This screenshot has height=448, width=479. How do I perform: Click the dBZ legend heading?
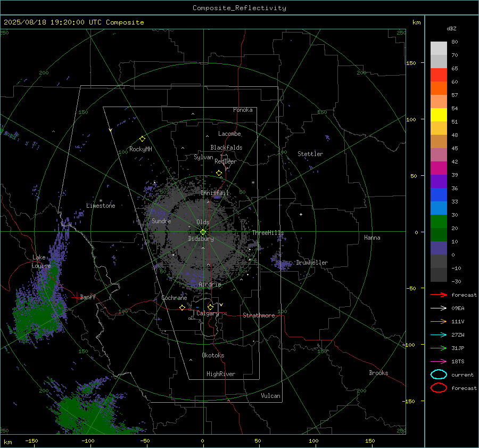[x=451, y=29]
